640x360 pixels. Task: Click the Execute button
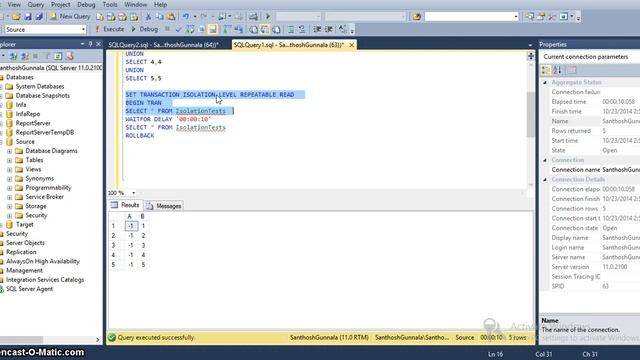pyautogui.click(x=109, y=29)
